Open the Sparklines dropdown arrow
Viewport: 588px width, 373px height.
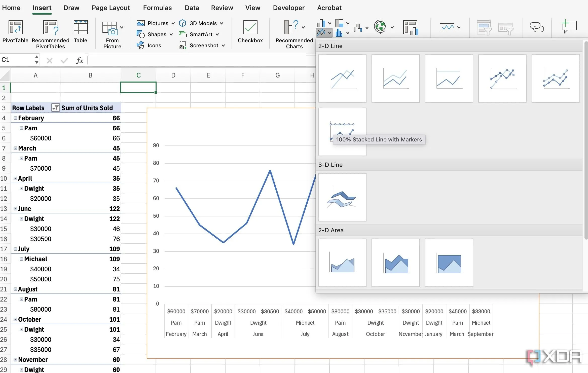pos(459,27)
